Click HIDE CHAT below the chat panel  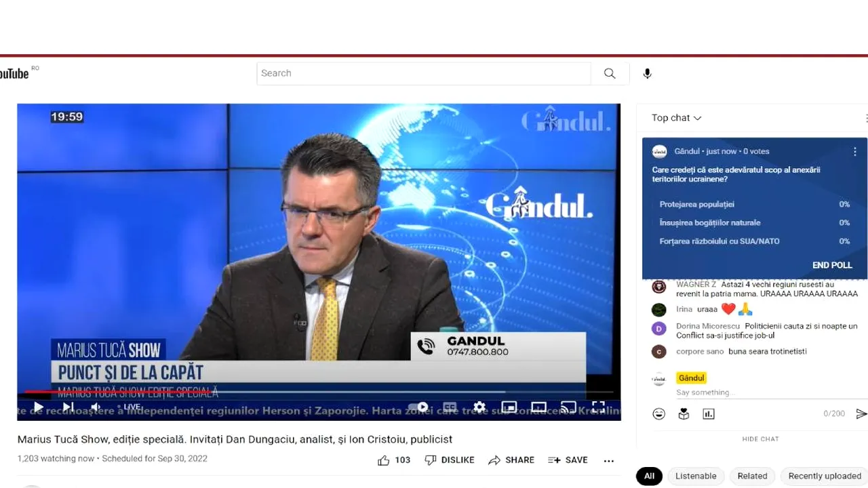pos(760,439)
